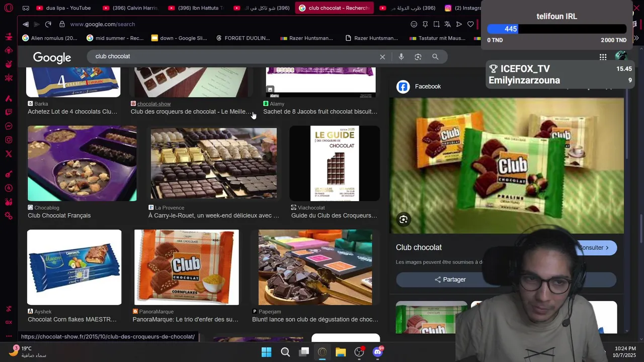The image size is (644, 362).
Task: Open the emoji reaction icon in address bar
Action: [414, 24]
